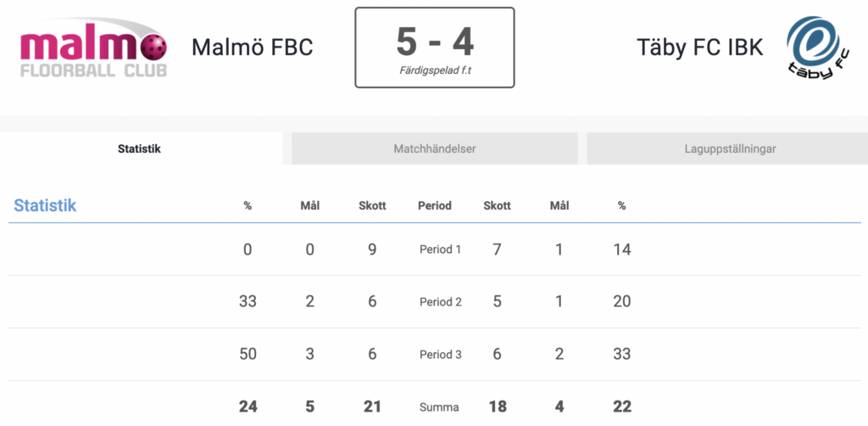Screen dimensions: 868x426
Task: Click the Färdigspelad f.t status text
Action: point(435,71)
